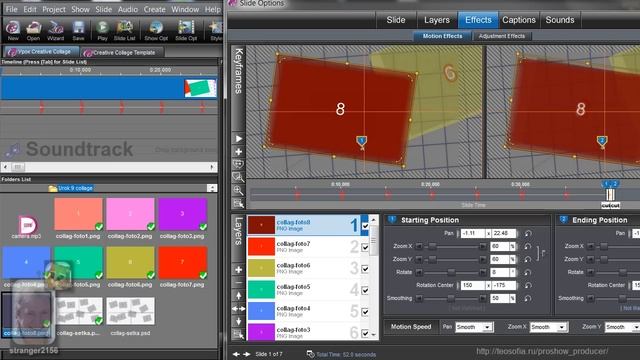Open Adjustment Effects sub-tab
640x360 pixels.
click(x=502, y=36)
